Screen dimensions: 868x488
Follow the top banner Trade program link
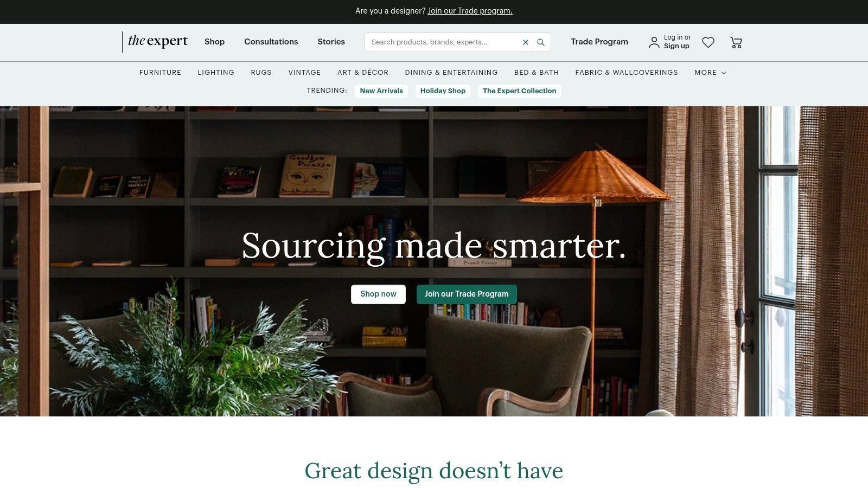click(470, 11)
